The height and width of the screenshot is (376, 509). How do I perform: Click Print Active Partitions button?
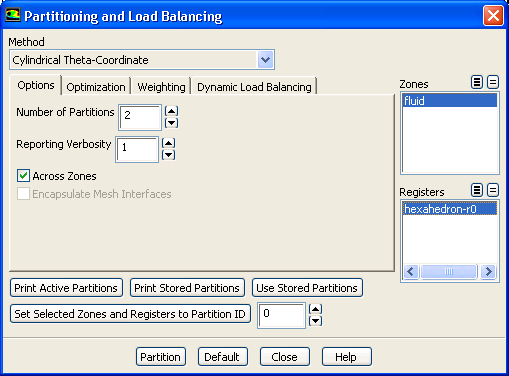click(x=66, y=288)
